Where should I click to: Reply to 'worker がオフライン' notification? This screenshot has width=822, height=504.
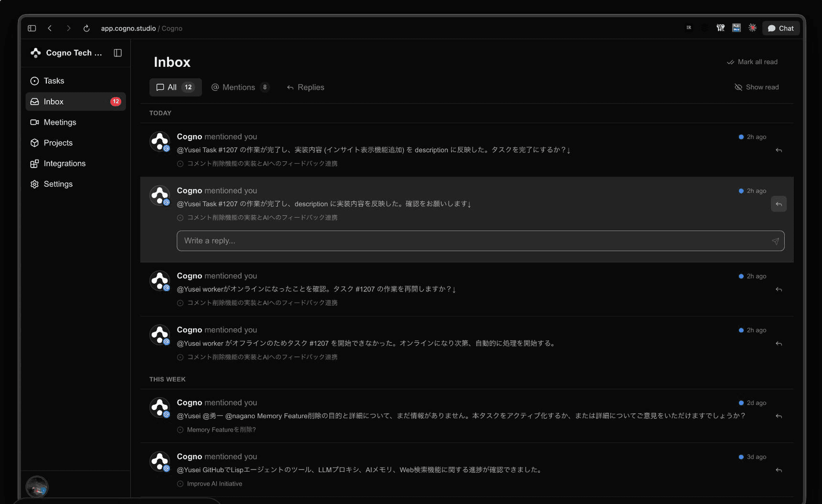click(779, 343)
